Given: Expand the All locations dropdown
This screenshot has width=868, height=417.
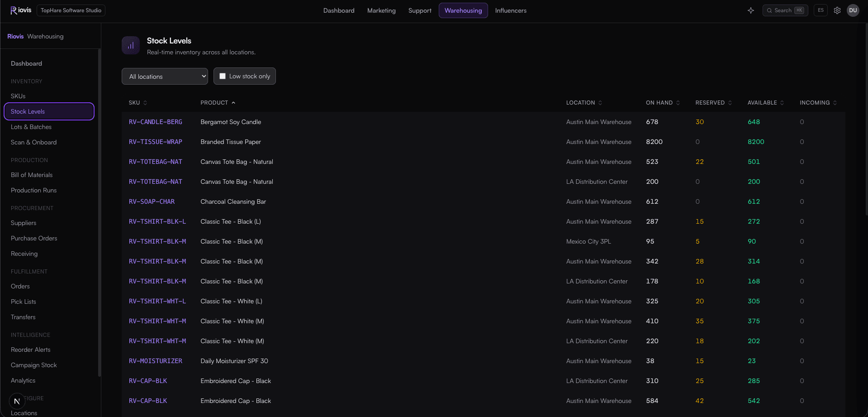Looking at the screenshot, I should click(165, 77).
